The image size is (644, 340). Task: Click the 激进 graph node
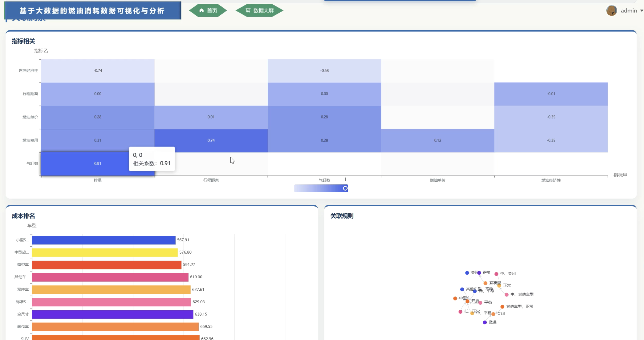pyautogui.click(x=485, y=322)
